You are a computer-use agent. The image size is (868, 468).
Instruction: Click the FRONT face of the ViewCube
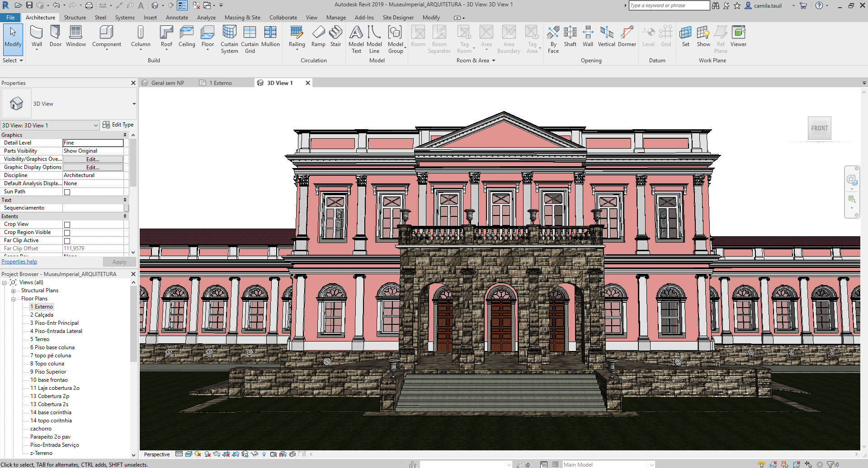click(819, 128)
